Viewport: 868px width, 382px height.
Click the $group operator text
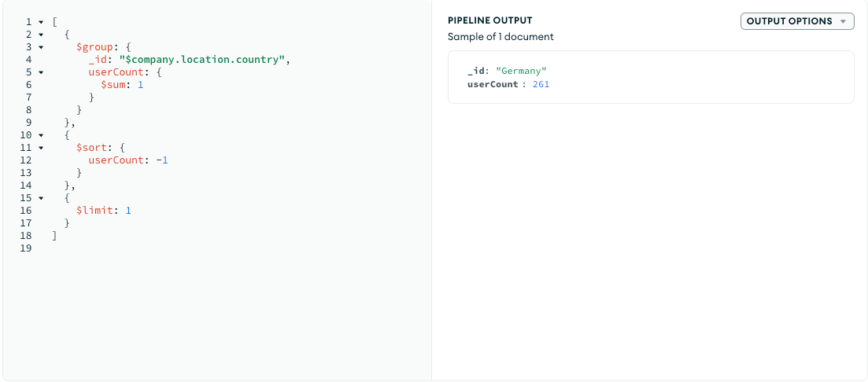pyautogui.click(x=94, y=47)
